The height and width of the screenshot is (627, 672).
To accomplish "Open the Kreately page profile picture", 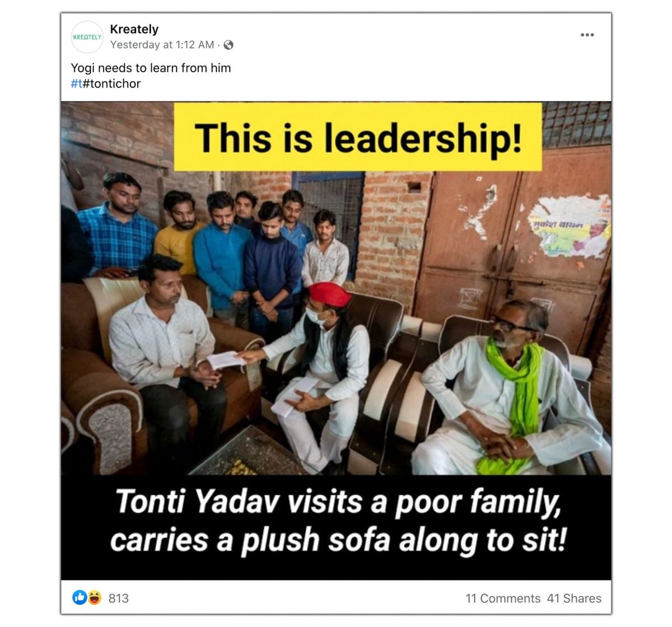I will click(87, 37).
